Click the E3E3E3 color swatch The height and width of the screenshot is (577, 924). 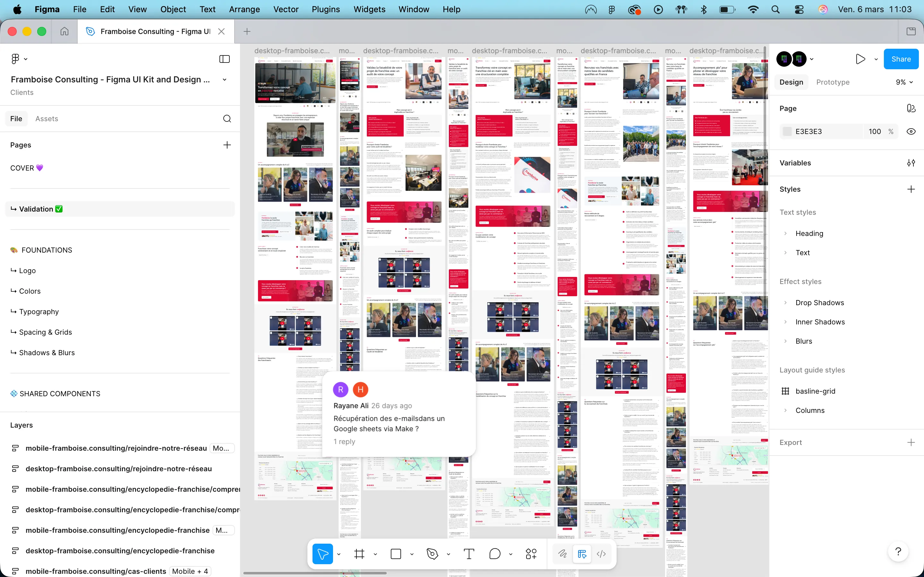click(x=787, y=131)
